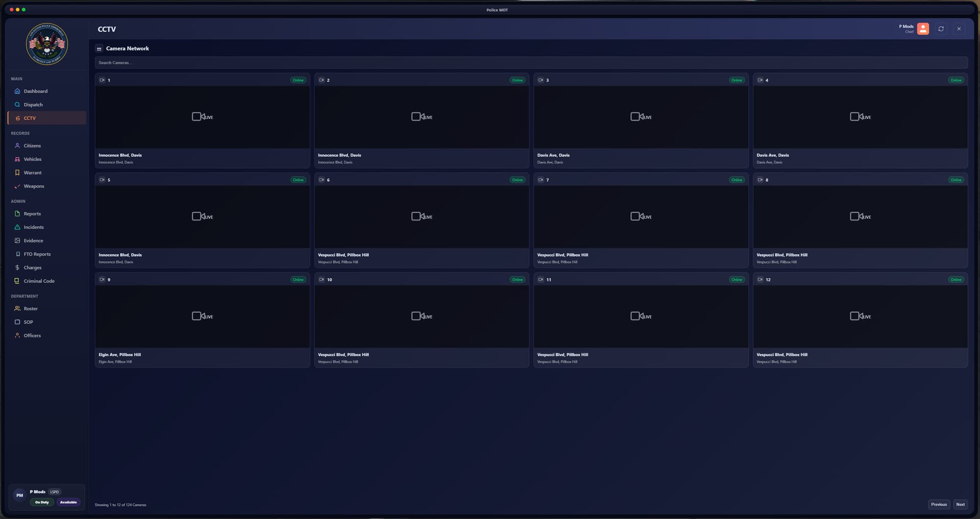980x519 pixels.
Task: Select the CCTV sidebar entry
Action: point(46,118)
